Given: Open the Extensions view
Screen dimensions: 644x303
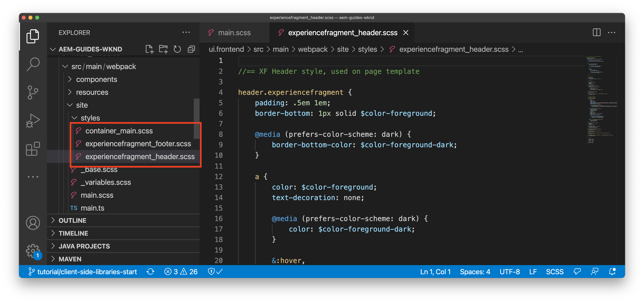Looking at the screenshot, I should tap(33, 149).
